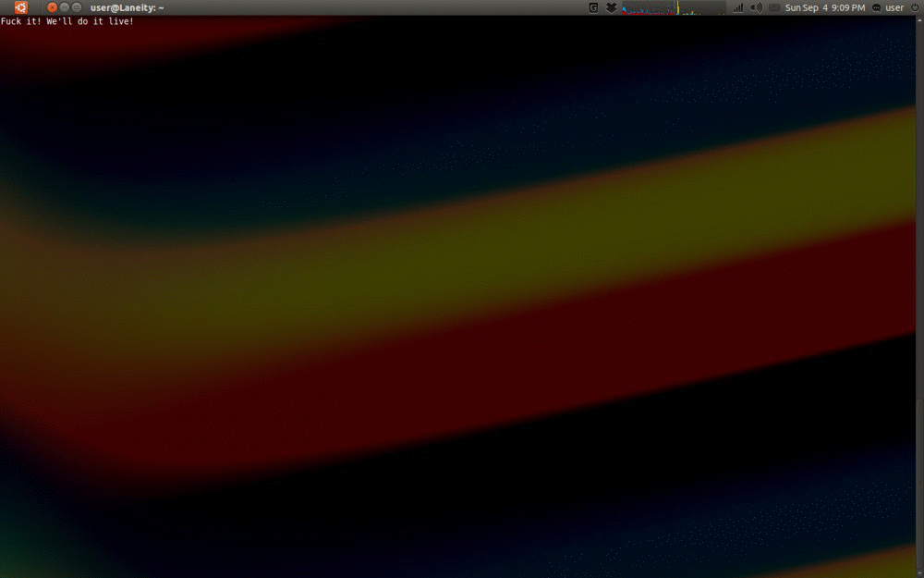
Task: Close the terminal with orange button
Action: click(53, 7)
